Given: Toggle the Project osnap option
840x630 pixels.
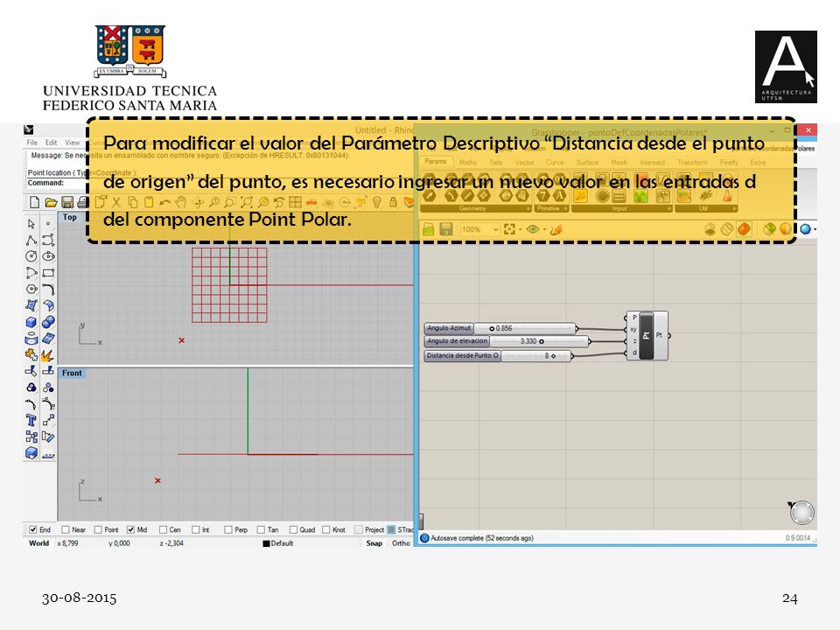Looking at the screenshot, I should (x=359, y=529).
